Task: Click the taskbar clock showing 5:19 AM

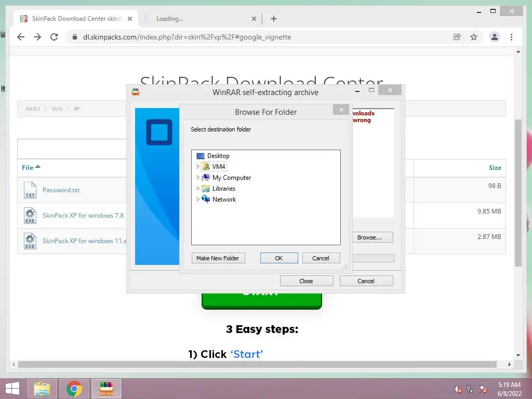Action: pyautogui.click(x=509, y=389)
